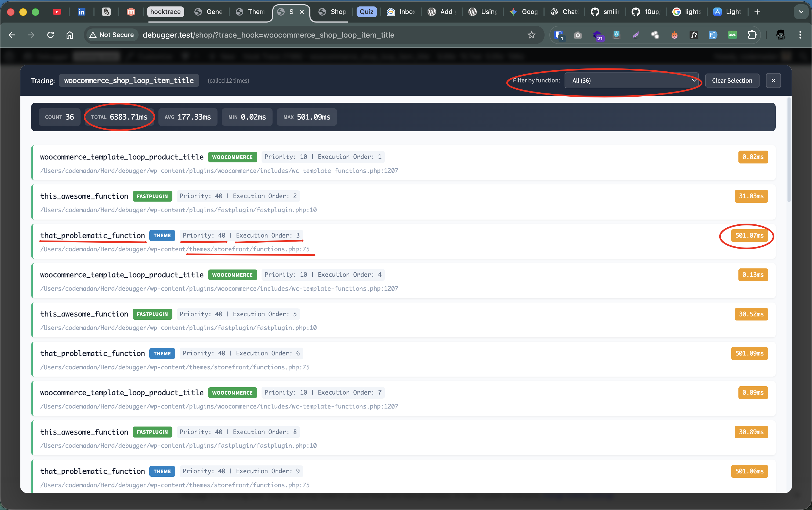This screenshot has height=510, width=812.
Task: Switch to the hooktrace tab
Action: pos(165,12)
